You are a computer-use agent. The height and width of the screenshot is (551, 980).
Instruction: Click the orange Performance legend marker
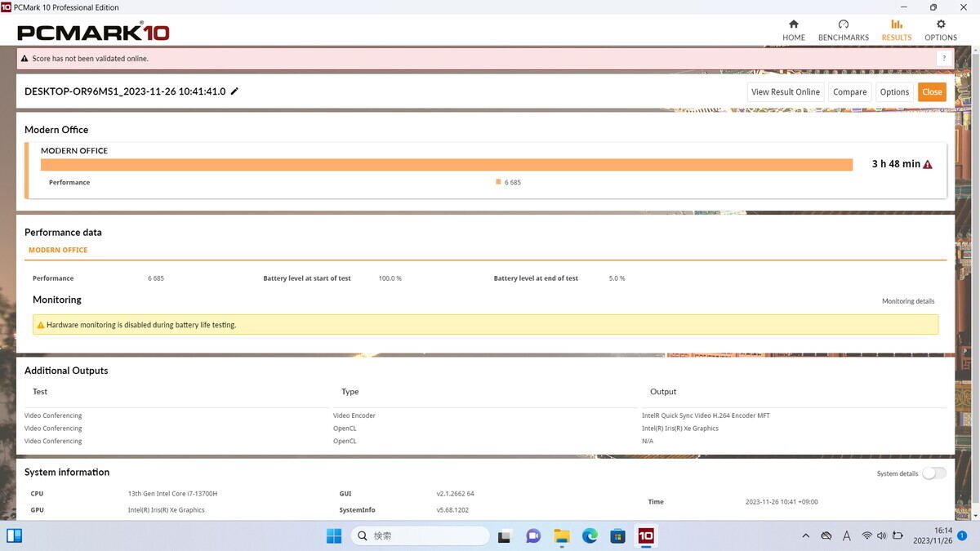[x=498, y=182]
